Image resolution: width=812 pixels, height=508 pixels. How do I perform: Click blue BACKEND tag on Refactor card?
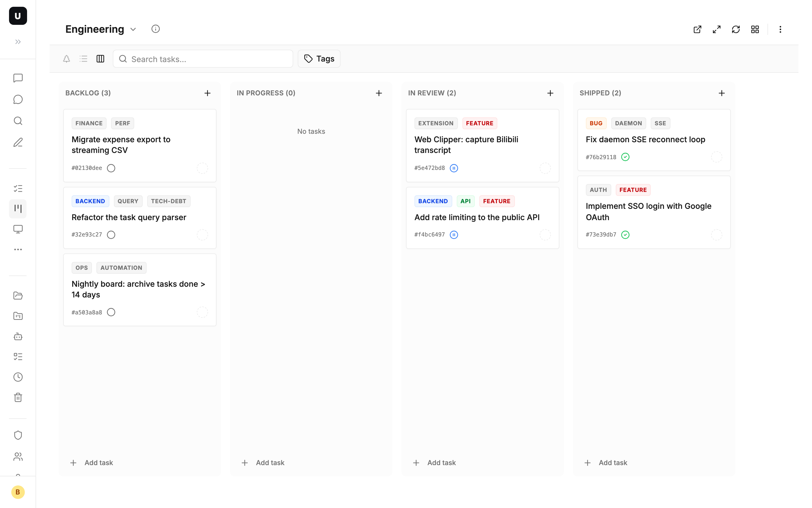(x=90, y=201)
